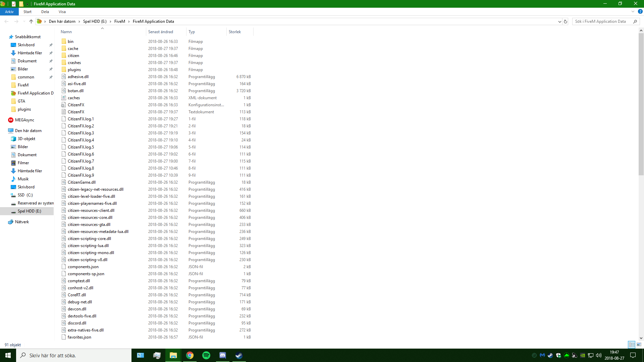Open Discord from the taskbar

pyautogui.click(x=223, y=355)
